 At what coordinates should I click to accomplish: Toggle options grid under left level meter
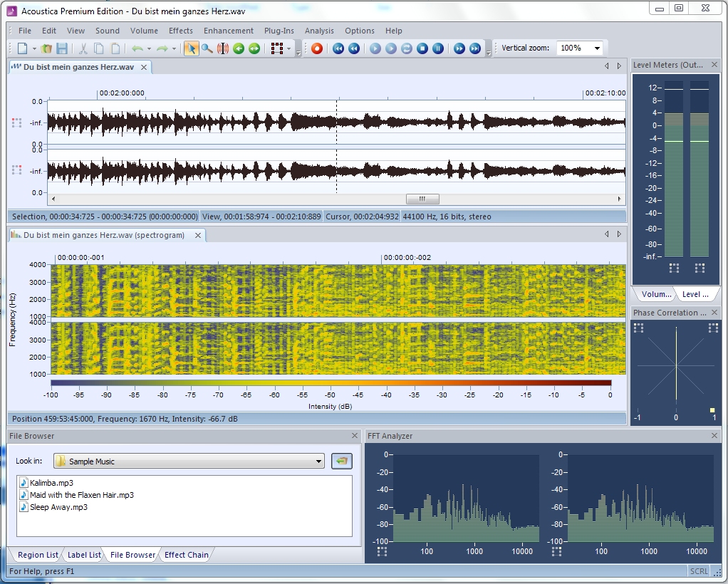[x=674, y=268]
